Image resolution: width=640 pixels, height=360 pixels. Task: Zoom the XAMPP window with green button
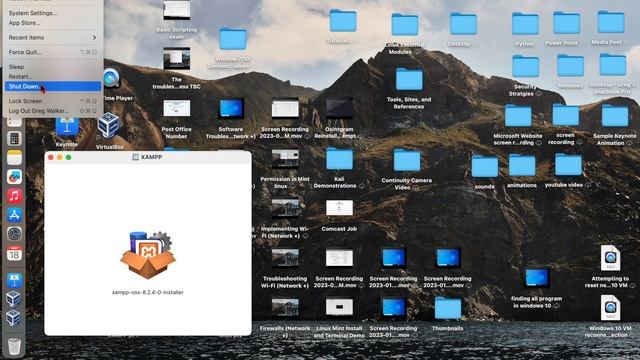tap(69, 157)
